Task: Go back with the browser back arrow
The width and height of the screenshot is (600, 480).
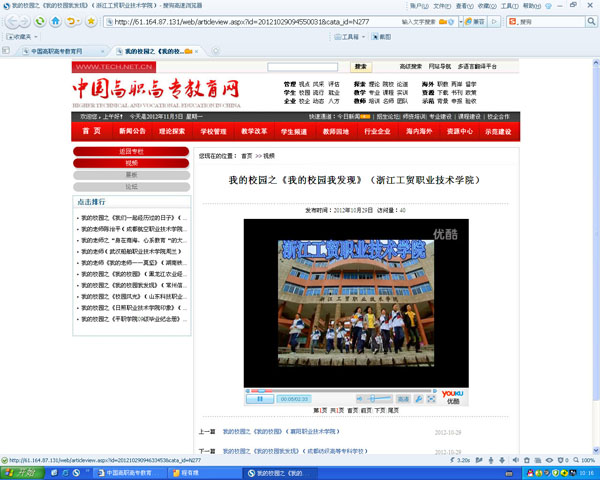Action: click(x=13, y=21)
